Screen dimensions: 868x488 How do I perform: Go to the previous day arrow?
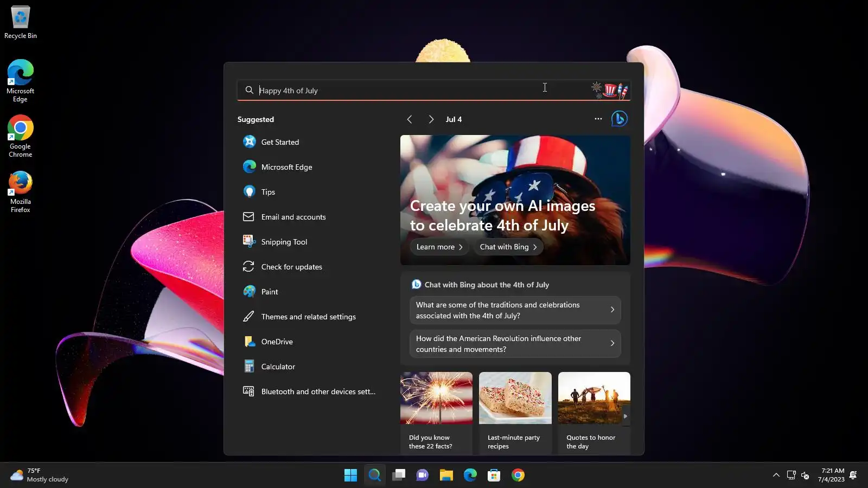(x=410, y=119)
